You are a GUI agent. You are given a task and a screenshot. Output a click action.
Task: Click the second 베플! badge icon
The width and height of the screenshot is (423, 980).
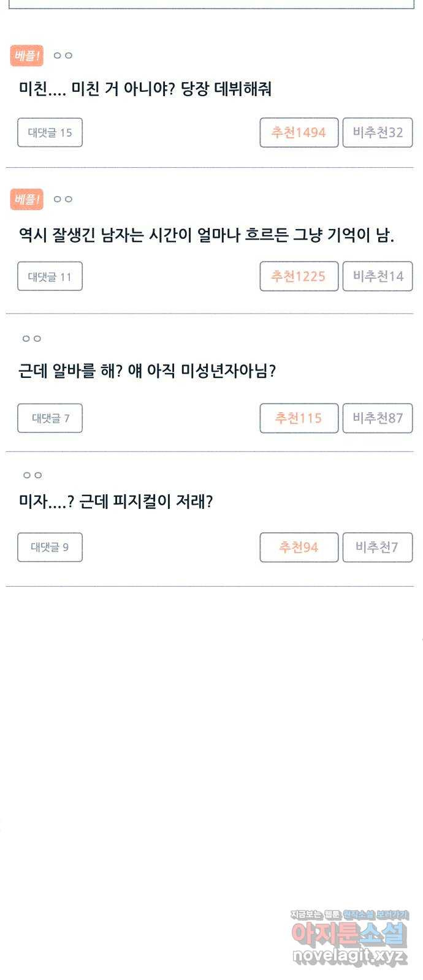(26, 199)
